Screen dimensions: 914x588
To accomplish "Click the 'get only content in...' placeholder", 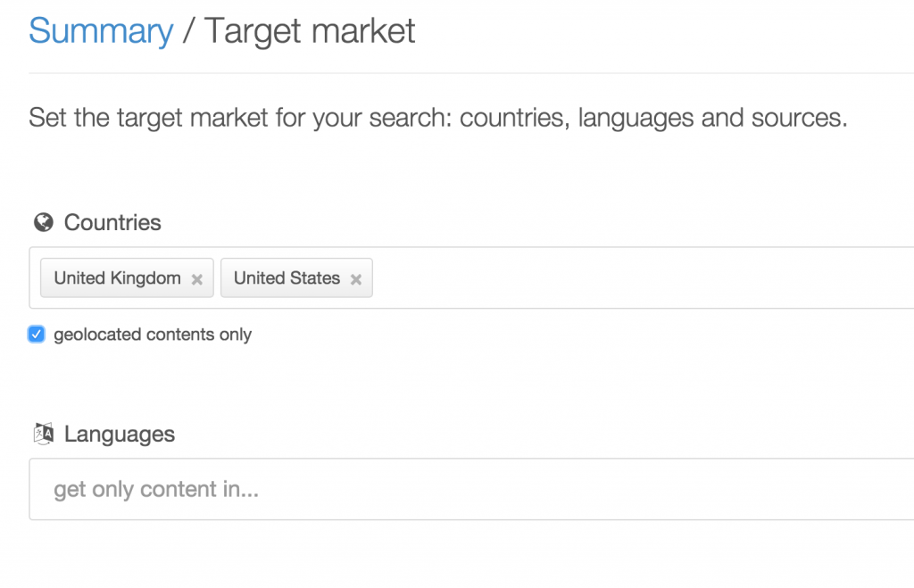I will click(156, 489).
